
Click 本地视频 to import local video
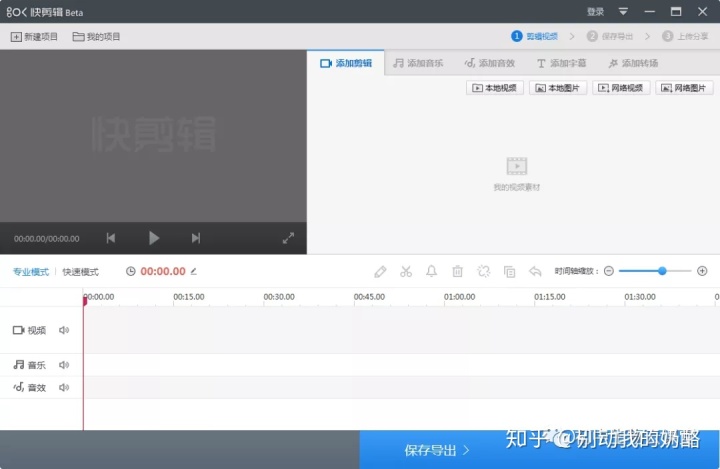[x=495, y=88]
